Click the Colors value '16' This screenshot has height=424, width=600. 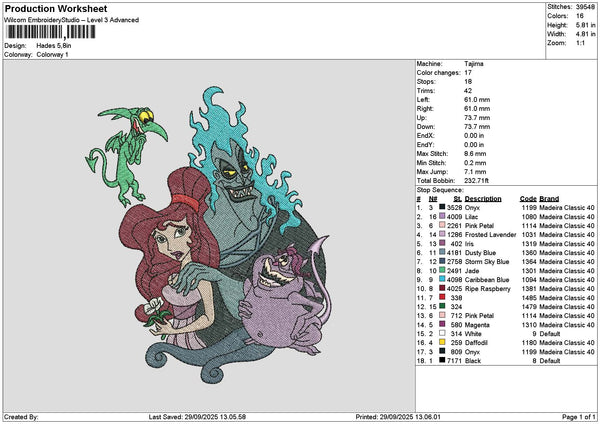(x=580, y=16)
